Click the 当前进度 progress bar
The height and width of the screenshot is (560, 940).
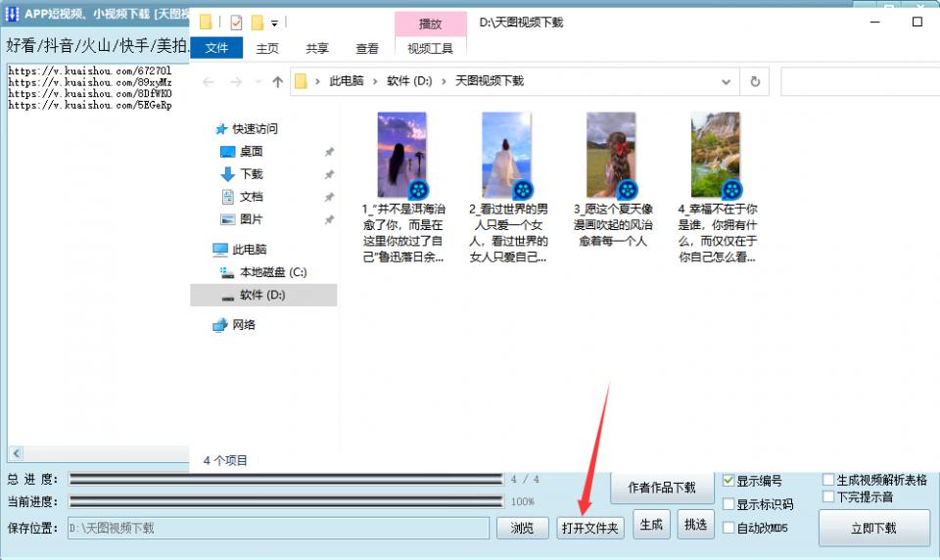[x=286, y=502]
